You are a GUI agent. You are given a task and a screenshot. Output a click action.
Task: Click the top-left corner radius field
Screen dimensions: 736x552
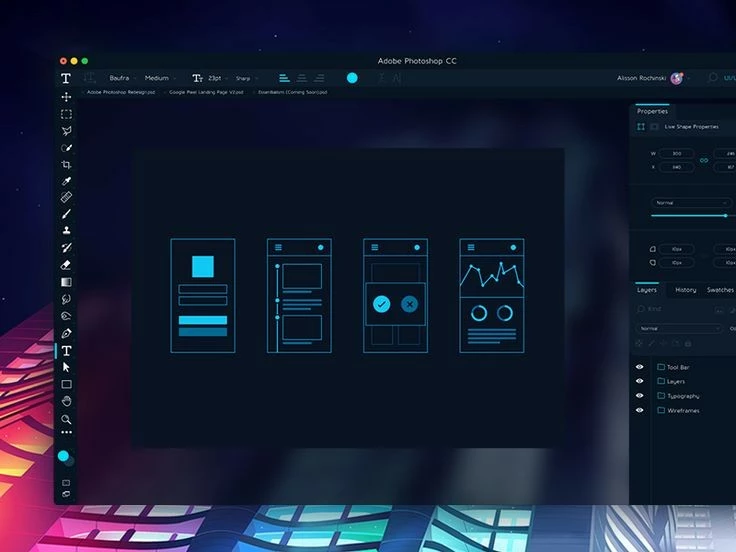676,249
